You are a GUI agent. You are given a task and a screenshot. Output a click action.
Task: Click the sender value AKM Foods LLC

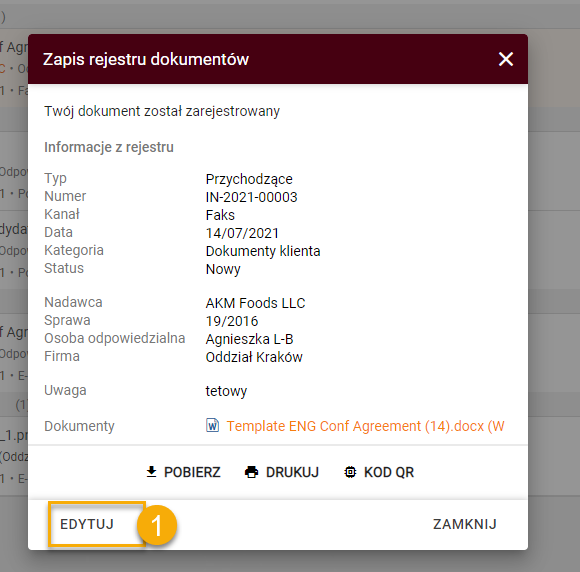pyautogui.click(x=255, y=303)
